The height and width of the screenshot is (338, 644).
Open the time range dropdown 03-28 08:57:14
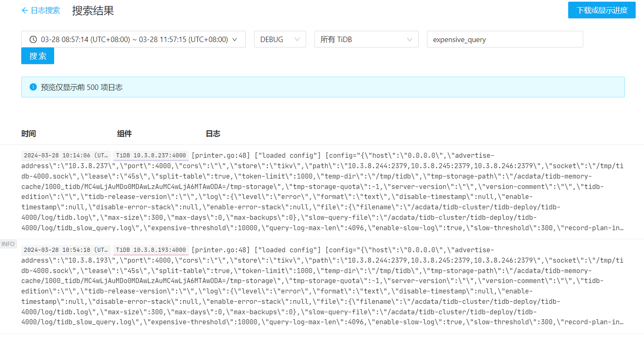[x=133, y=39]
